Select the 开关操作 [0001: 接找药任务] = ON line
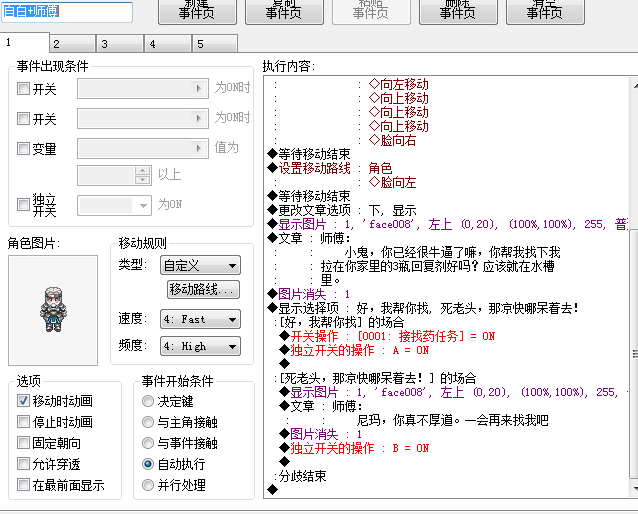The image size is (638, 514). (x=387, y=336)
